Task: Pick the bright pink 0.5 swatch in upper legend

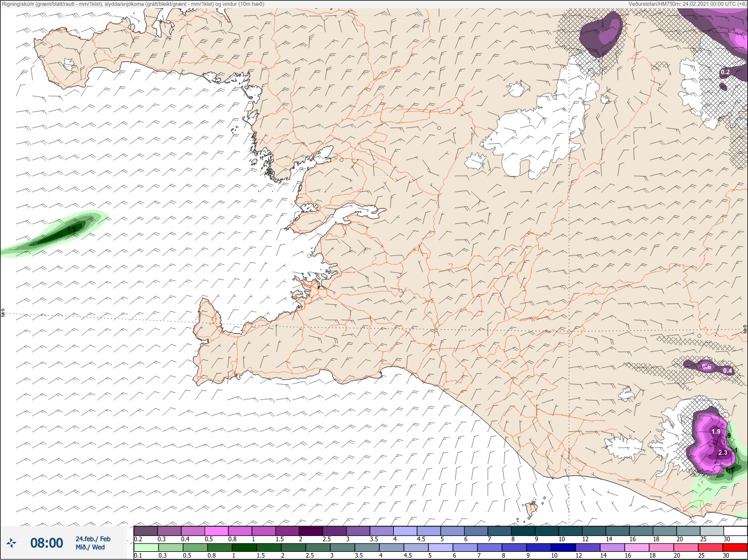Action: tap(217, 531)
